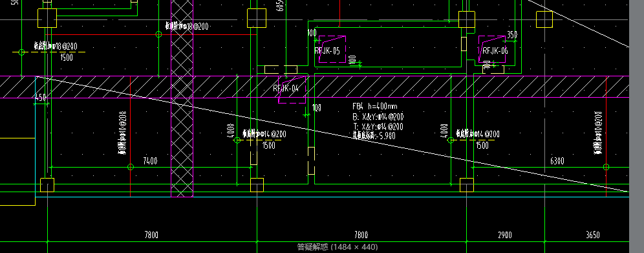Image resolution: width=644 pixels, height=253 pixels.
Task: Click the 'FB4 h=400mm' slab annotation
Action: 374,106
